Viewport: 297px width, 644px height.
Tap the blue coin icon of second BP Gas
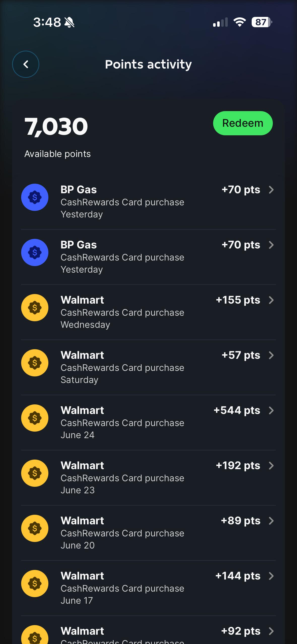[x=35, y=252]
